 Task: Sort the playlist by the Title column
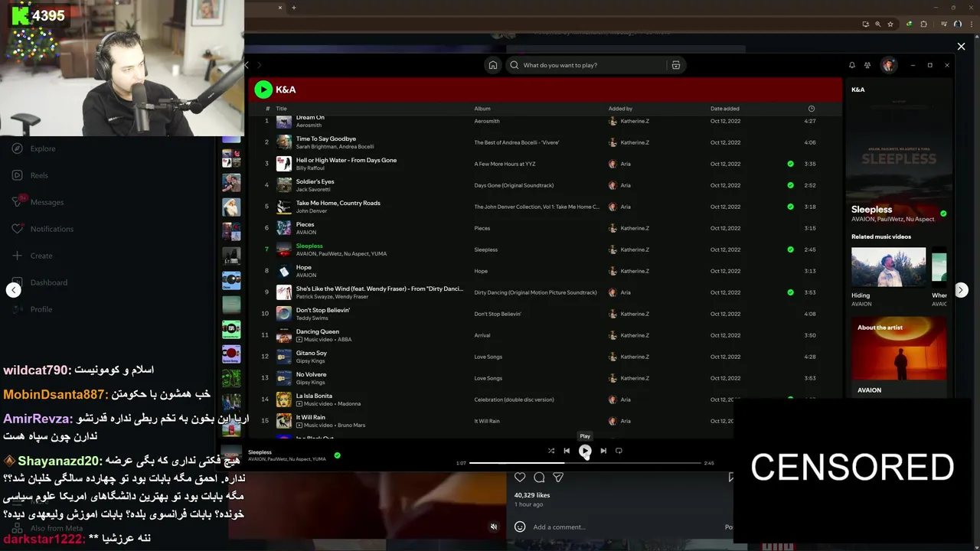[x=281, y=109]
